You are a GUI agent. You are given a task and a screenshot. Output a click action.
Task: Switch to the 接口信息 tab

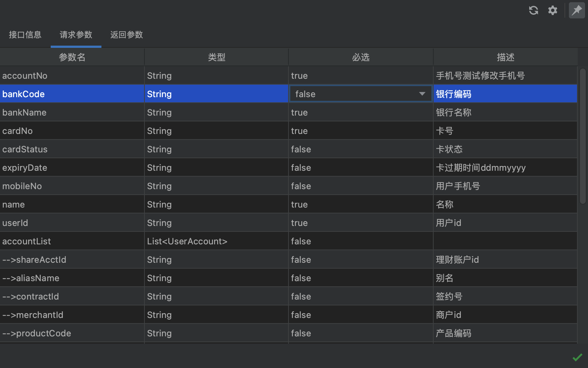[25, 35]
